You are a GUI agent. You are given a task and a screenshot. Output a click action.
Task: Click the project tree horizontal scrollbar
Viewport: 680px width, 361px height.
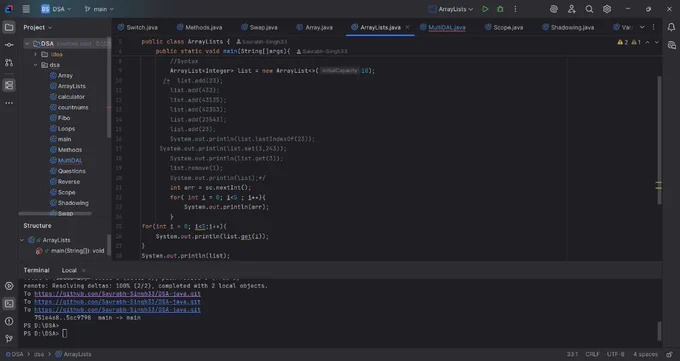[55, 213]
